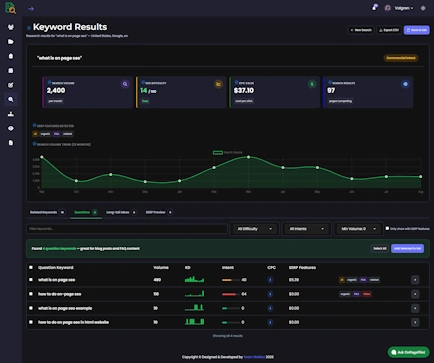Image resolution: width=434 pixels, height=363 pixels.
Task: Click the Commercial Intent badge
Action: (401, 58)
